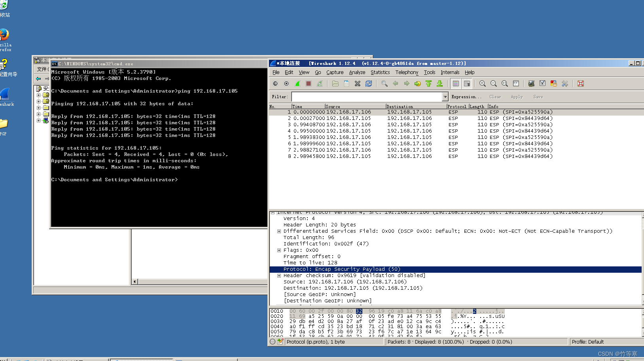Sort packets by Source column header
The height and width of the screenshot is (361, 644).
click(x=355, y=106)
